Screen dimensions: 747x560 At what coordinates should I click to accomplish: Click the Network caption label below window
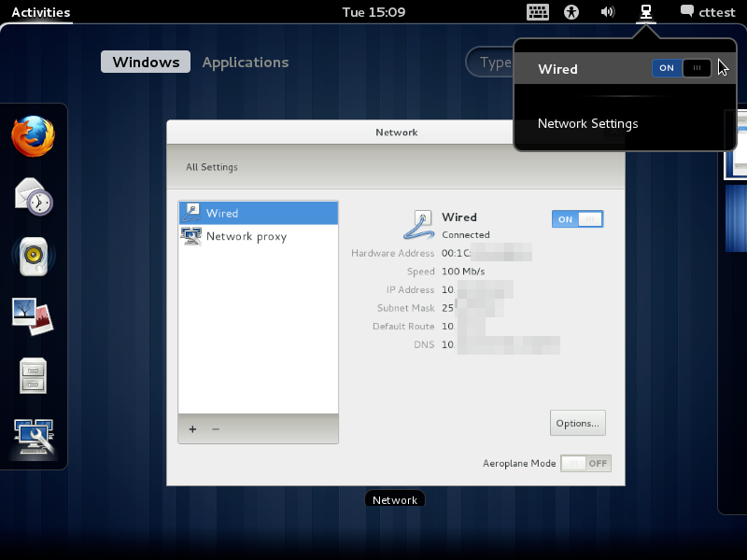coord(395,499)
